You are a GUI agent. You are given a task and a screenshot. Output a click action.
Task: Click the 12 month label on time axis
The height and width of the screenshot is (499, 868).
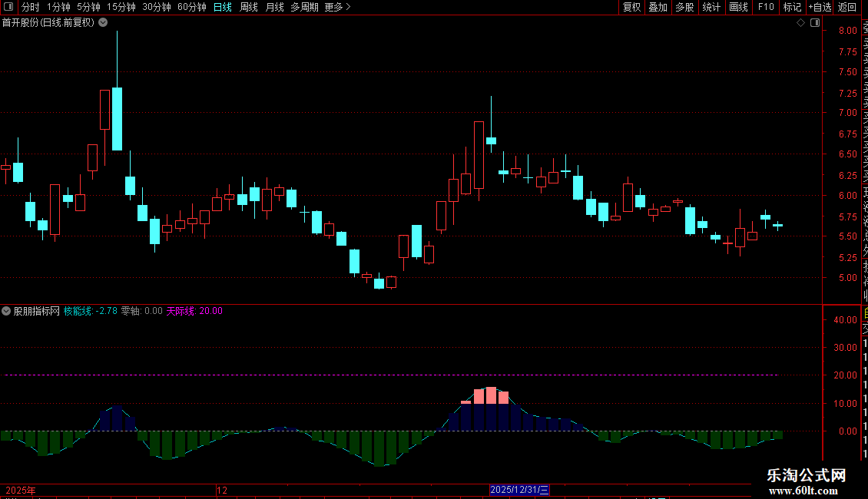pos(222,490)
